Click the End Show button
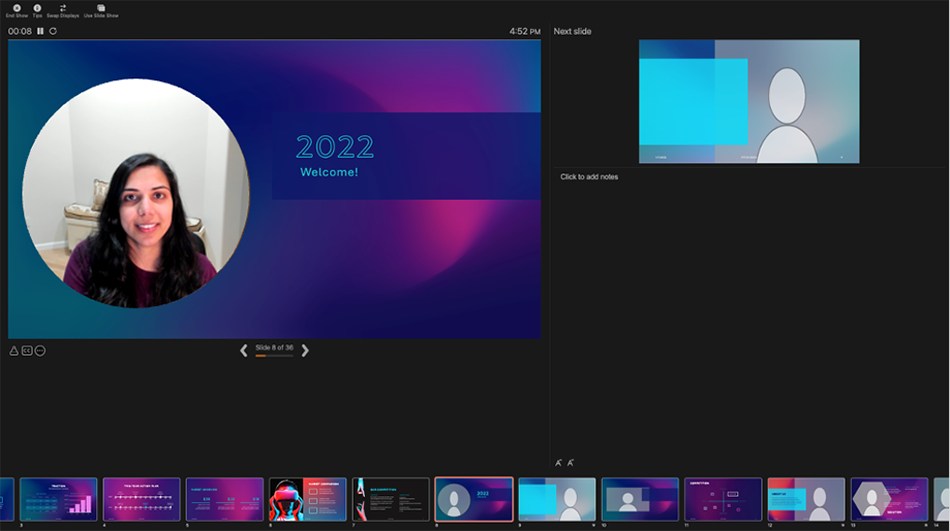950x531 pixels. 17,11
